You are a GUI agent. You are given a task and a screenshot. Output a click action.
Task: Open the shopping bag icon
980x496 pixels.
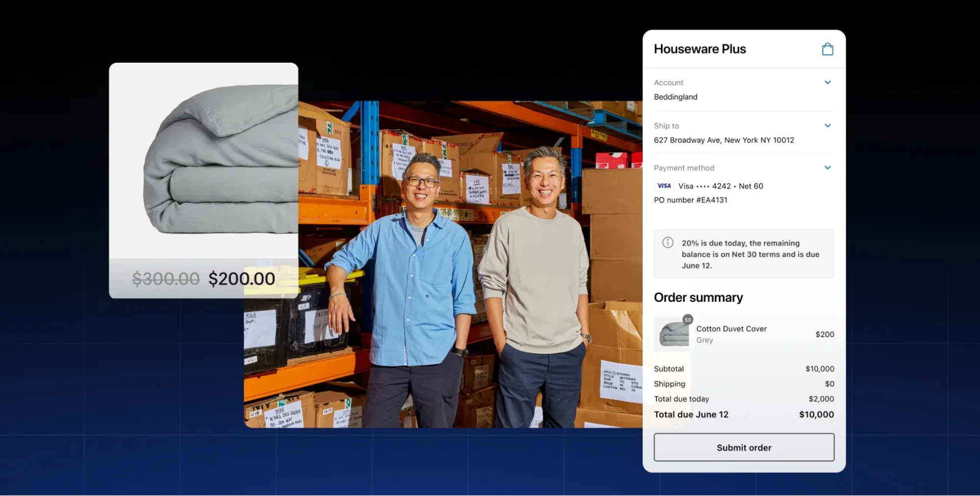tap(828, 49)
